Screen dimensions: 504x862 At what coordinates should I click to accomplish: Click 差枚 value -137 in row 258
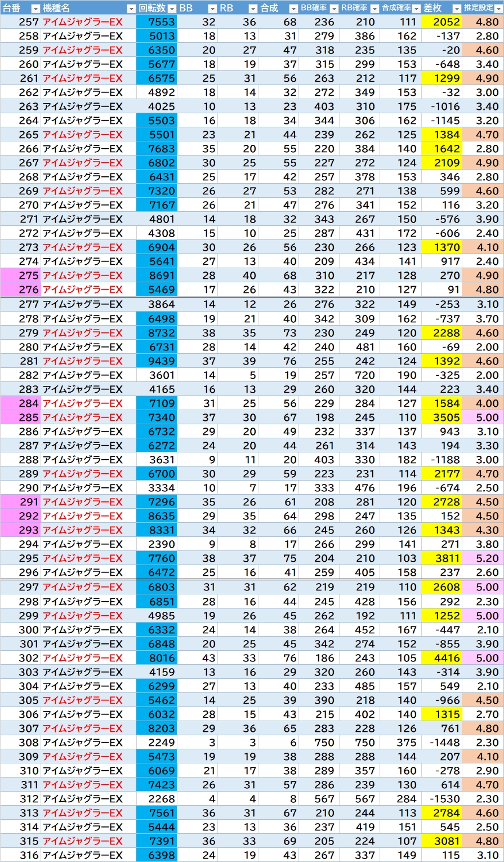(441, 36)
